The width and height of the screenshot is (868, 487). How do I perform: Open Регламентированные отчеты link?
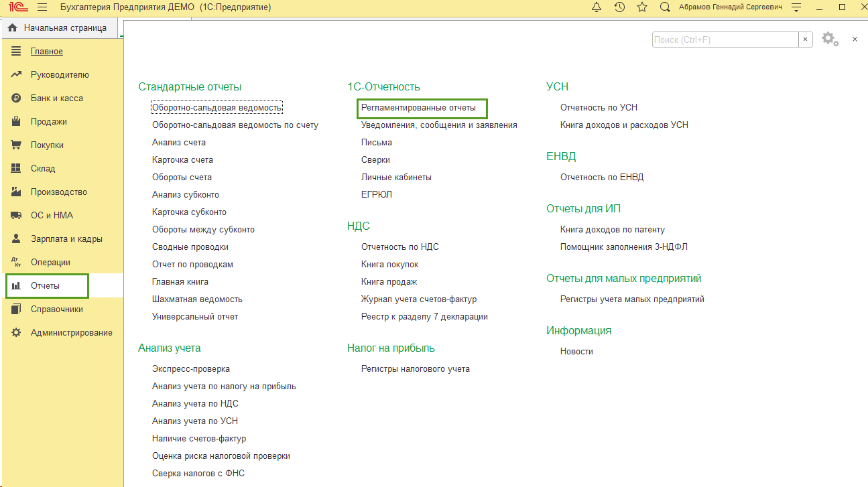(418, 107)
